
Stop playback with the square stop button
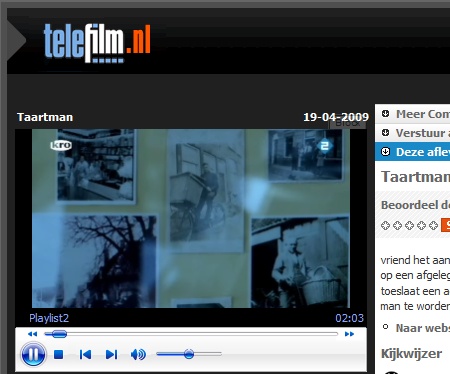pyautogui.click(x=59, y=354)
